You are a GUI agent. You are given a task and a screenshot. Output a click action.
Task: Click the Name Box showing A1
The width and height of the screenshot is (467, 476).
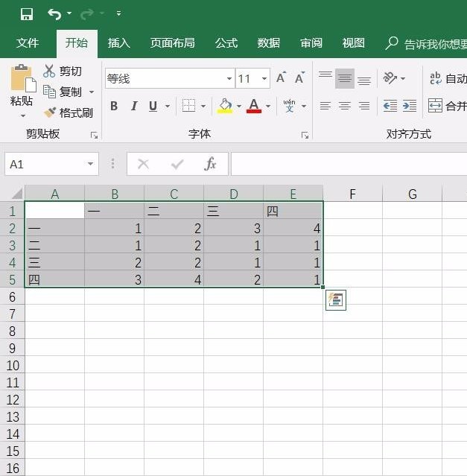[45, 164]
